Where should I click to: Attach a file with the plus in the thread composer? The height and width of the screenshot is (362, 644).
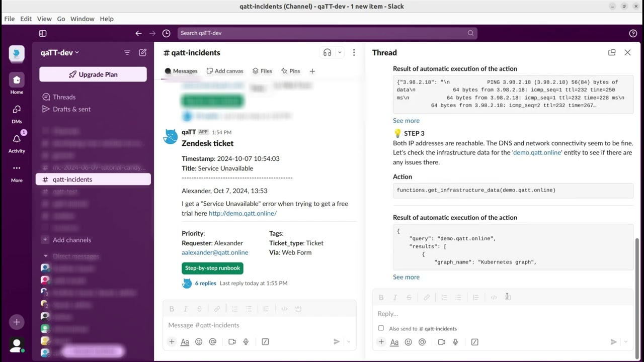[x=381, y=342]
